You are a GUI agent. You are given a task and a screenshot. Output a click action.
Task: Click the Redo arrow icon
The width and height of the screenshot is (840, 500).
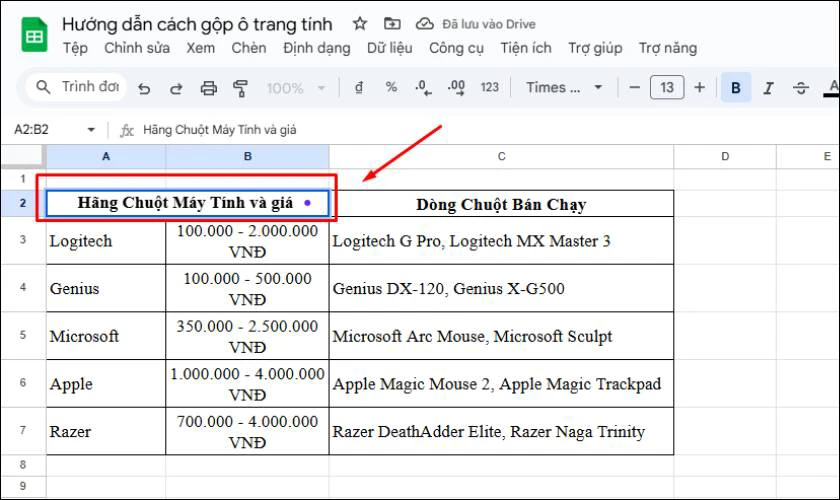[176, 88]
